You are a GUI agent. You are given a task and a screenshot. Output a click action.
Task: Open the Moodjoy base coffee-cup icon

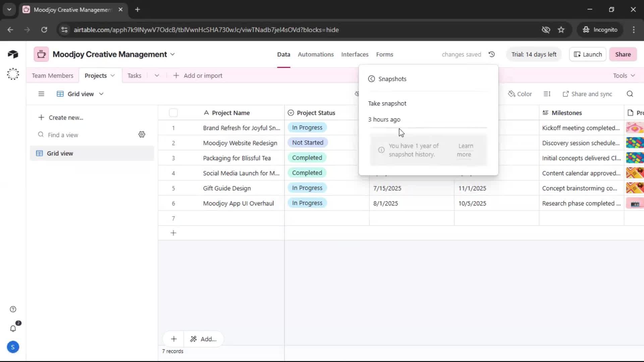tap(41, 54)
